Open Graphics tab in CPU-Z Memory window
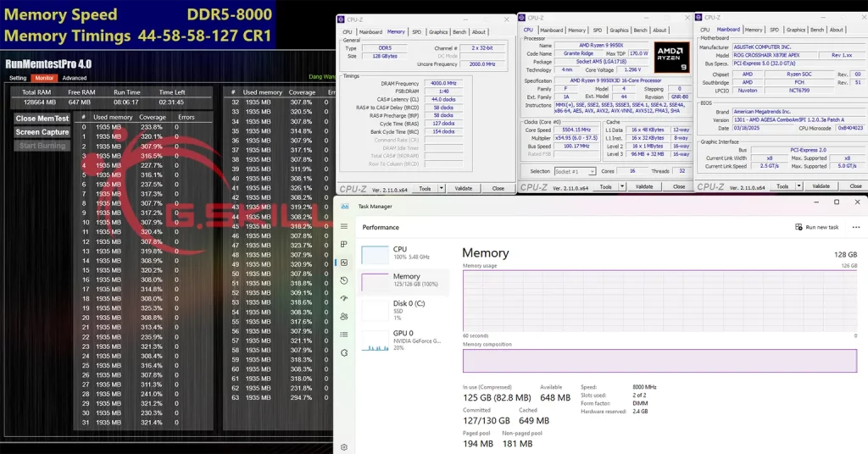The width and height of the screenshot is (868, 454). (x=438, y=32)
